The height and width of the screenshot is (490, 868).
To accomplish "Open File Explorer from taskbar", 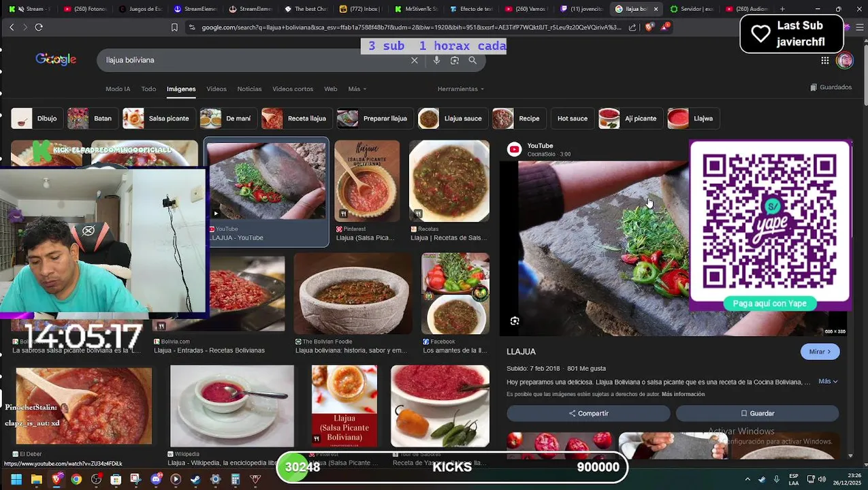I will click(x=37, y=479).
